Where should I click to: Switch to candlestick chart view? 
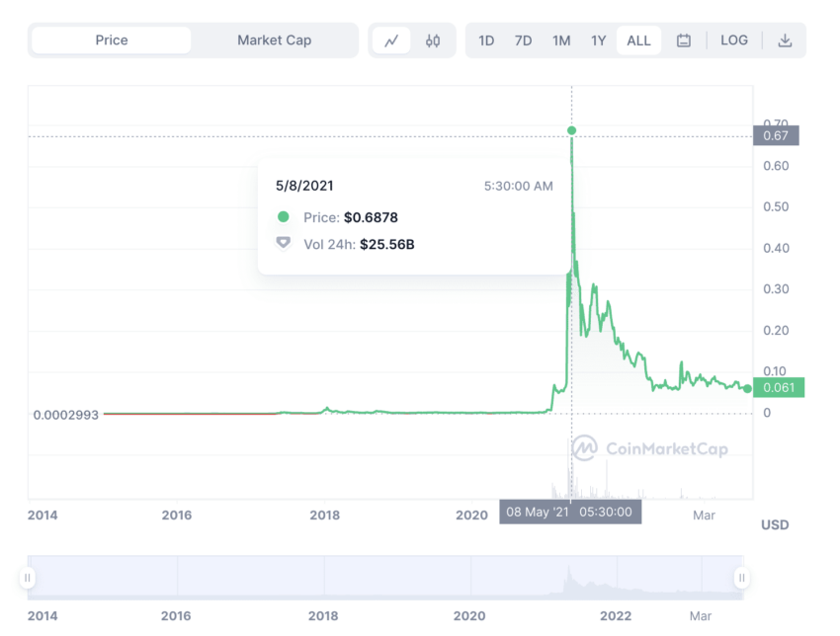433,40
